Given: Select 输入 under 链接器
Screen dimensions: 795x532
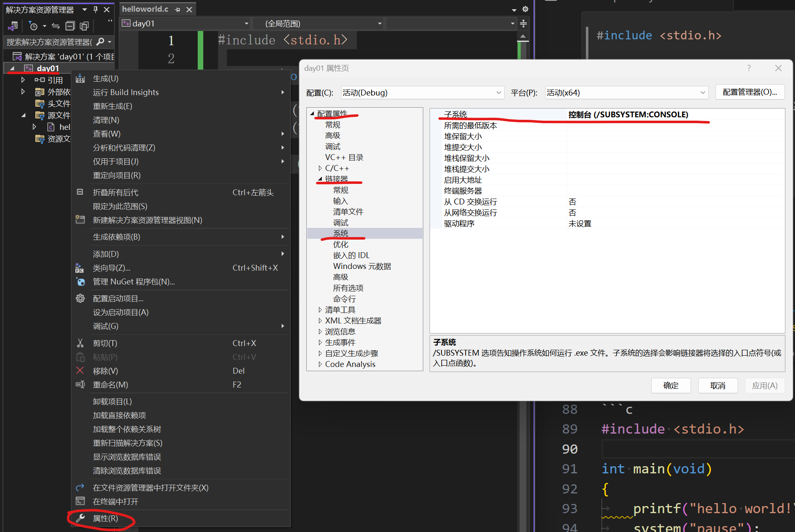Looking at the screenshot, I should [x=341, y=201].
